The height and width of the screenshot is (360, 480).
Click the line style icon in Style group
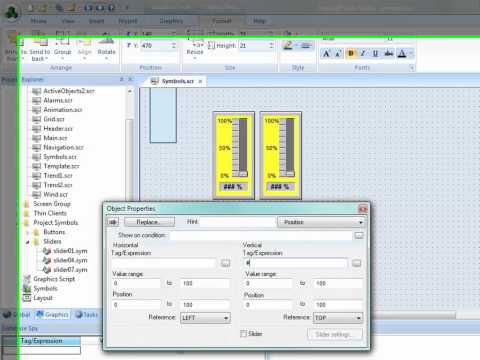coord(306,45)
